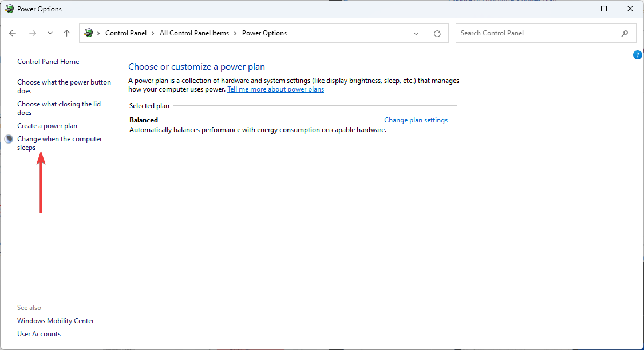The image size is (644, 350).
Task: Select the Balanced plan name
Action: (x=144, y=120)
